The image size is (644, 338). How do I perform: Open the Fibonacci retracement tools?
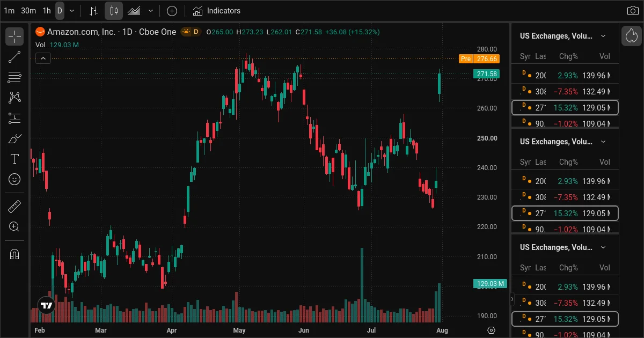pyautogui.click(x=14, y=77)
